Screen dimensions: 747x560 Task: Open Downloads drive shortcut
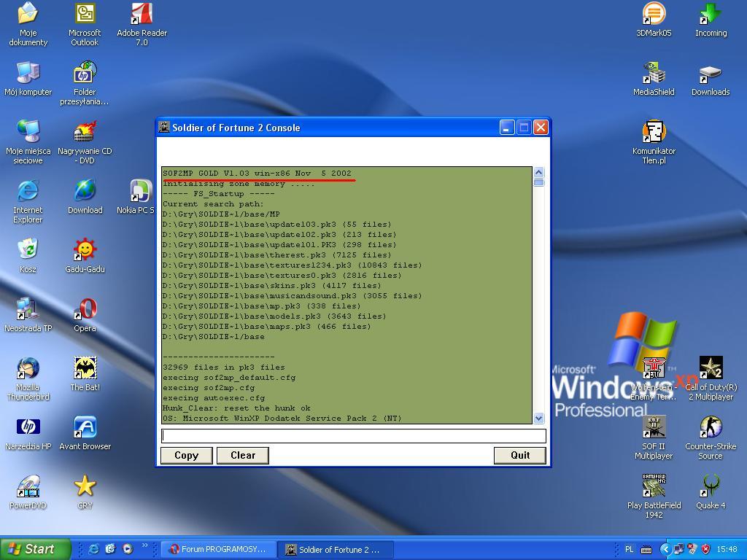(x=711, y=79)
